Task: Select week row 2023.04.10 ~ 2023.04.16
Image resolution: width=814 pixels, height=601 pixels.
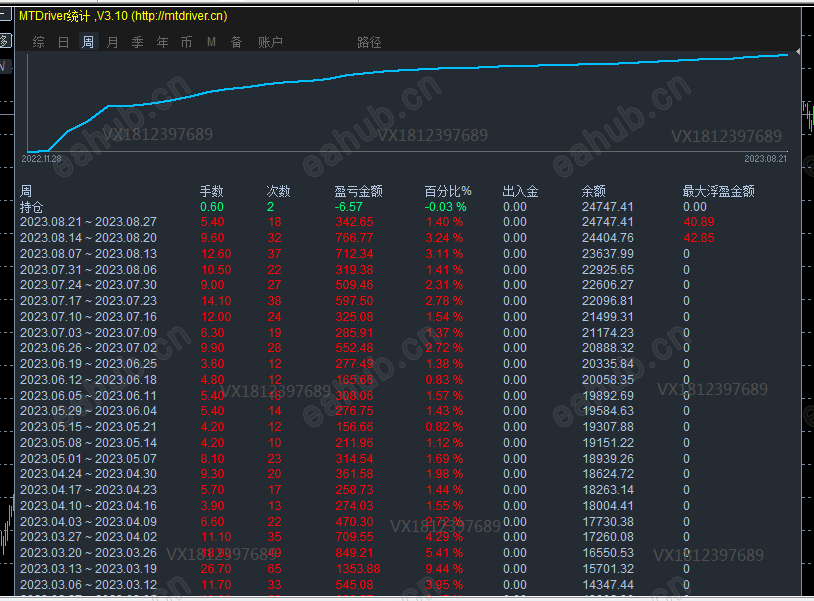Action: [x=88, y=506]
